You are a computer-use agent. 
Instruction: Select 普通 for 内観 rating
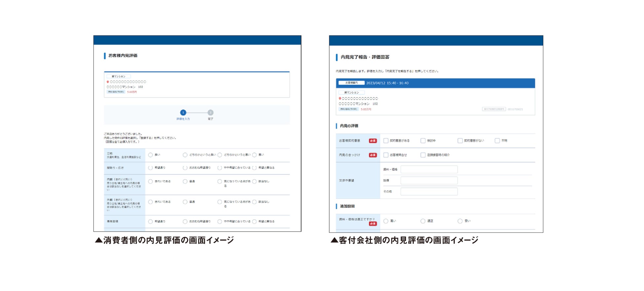point(185,181)
